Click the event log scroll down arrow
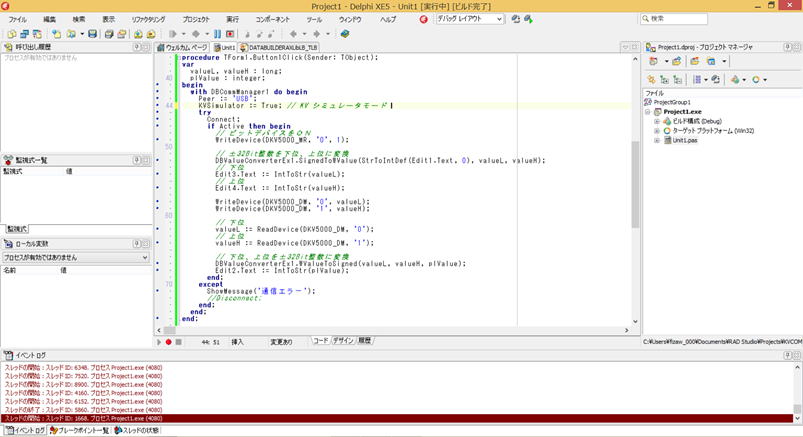 click(x=797, y=419)
